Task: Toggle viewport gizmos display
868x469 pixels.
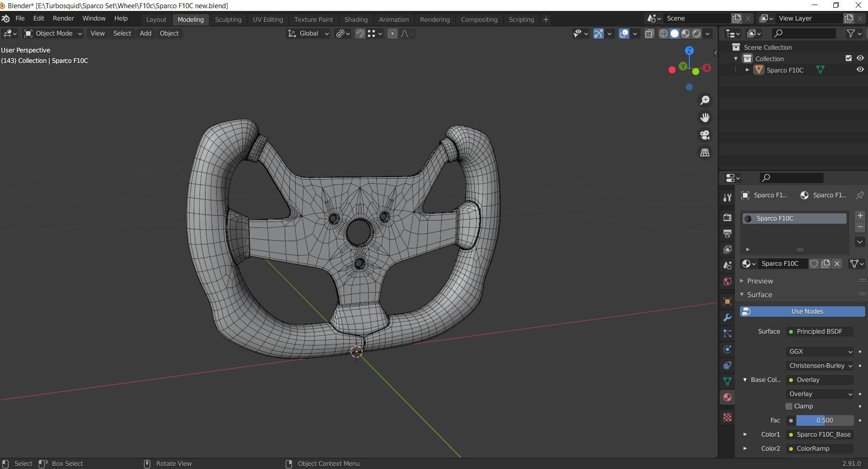Action: click(598, 33)
